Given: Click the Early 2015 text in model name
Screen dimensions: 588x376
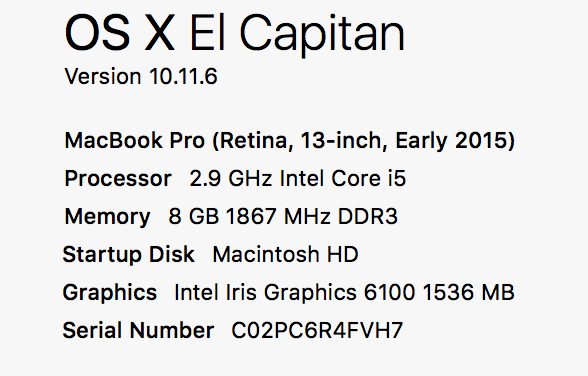Looking at the screenshot, I should (x=455, y=141).
